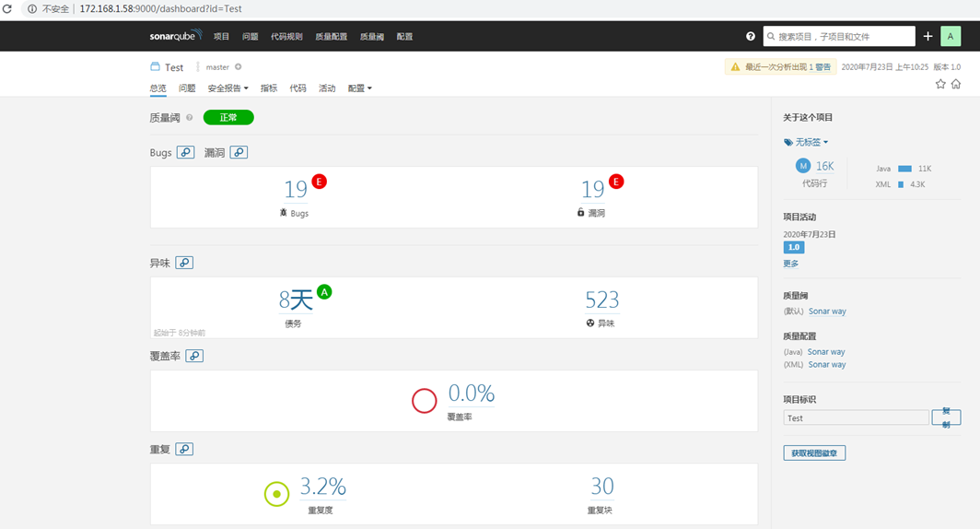This screenshot has height=529, width=980.
Task: Open 配置 in top navigation bar
Action: (x=404, y=36)
